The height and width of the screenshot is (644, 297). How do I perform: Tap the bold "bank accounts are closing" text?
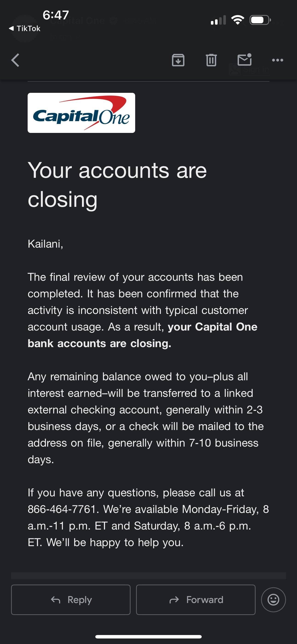pos(99,343)
